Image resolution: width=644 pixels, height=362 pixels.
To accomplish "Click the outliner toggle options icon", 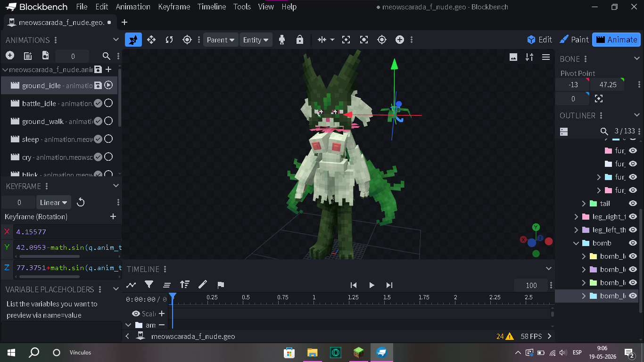I will click(564, 131).
